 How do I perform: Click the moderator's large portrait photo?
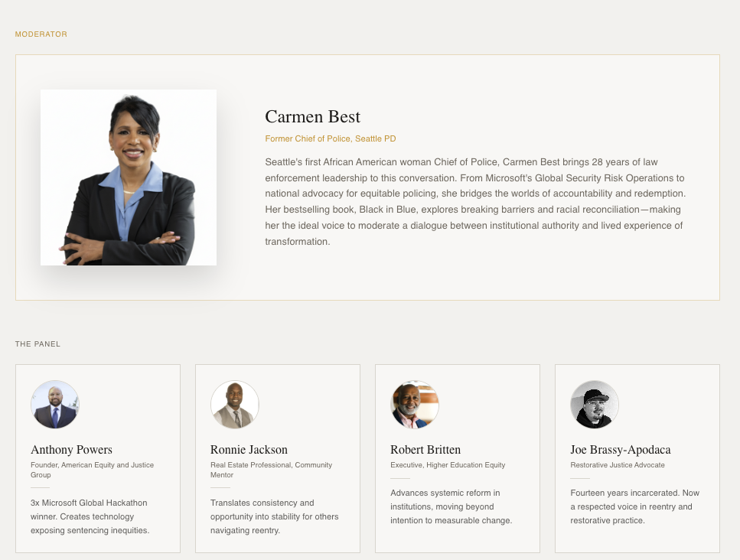tap(128, 177)
